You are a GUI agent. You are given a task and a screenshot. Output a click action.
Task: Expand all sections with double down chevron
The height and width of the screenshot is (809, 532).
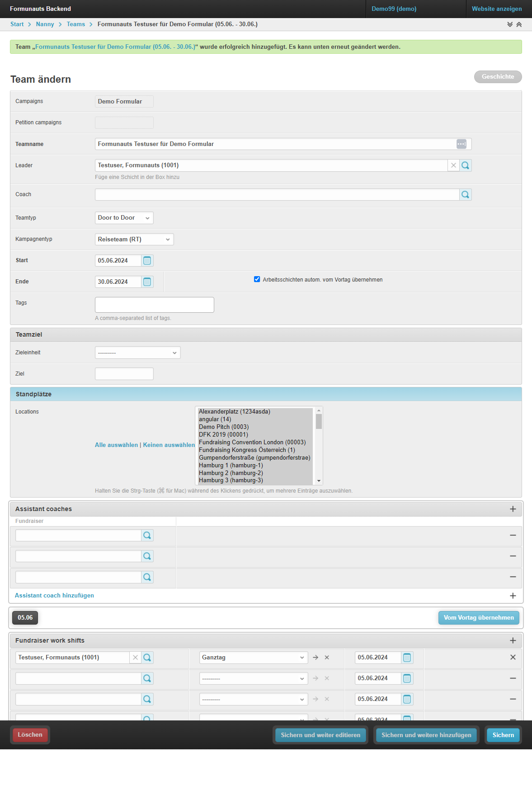click(510, 24)
